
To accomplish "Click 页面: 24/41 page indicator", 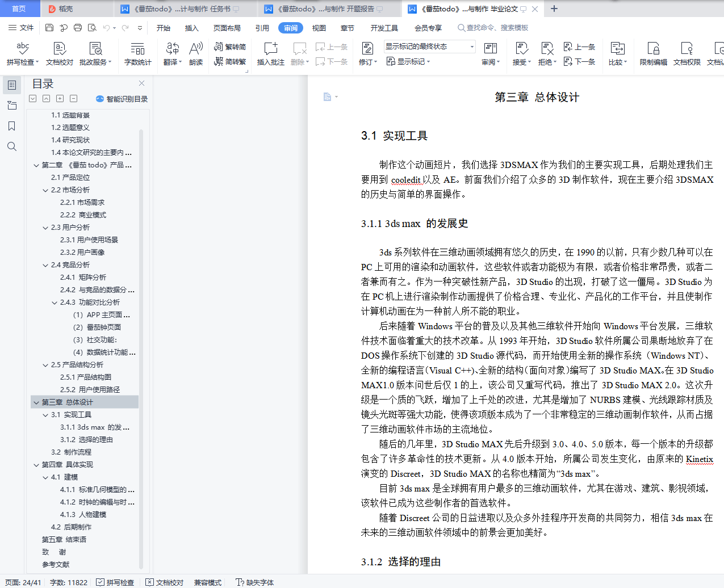I will 23,582.
